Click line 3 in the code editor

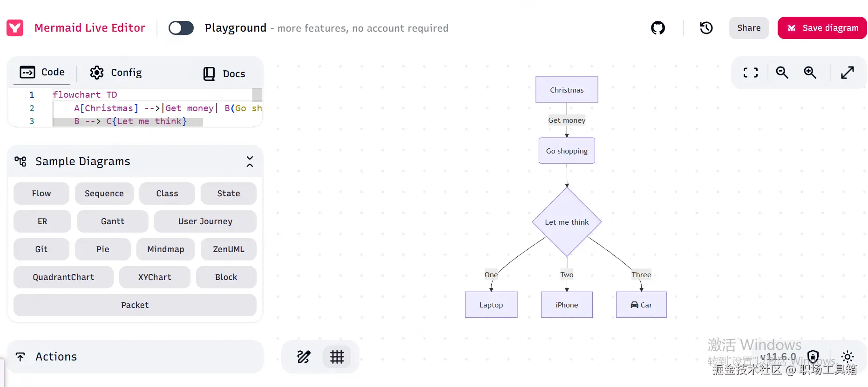pyautogui.click(x=130, y=121)
